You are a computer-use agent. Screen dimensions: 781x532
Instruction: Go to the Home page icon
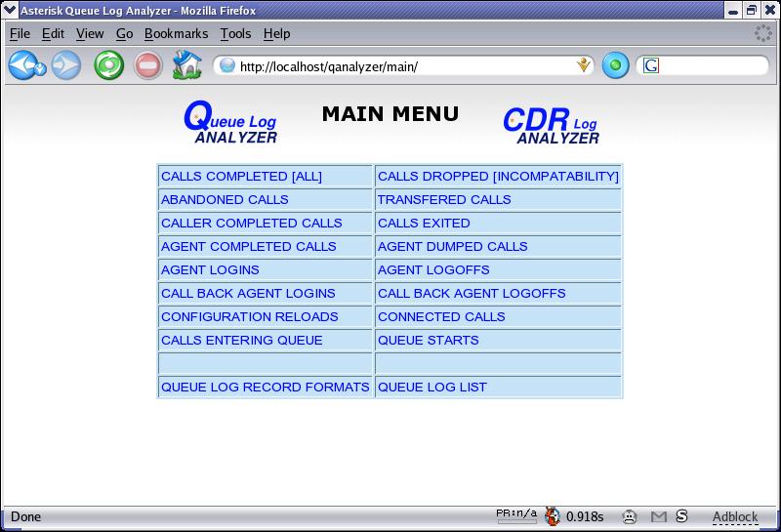point(185,66)
